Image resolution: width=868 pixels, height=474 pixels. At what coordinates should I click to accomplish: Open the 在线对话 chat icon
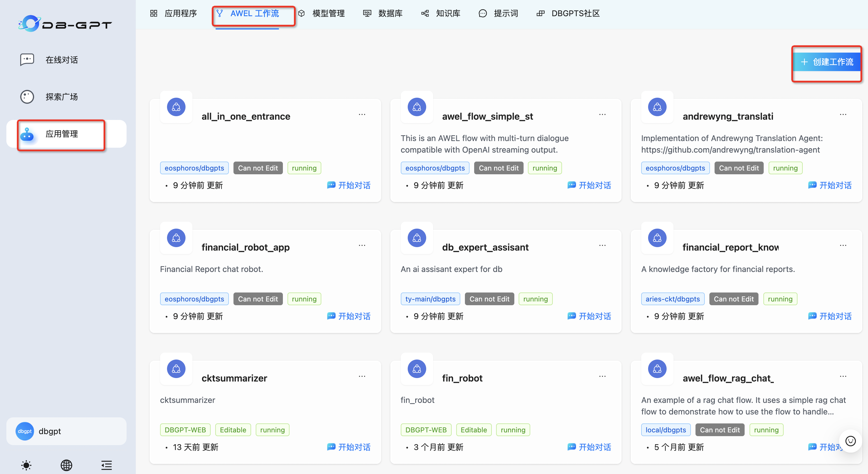point(27,60)
